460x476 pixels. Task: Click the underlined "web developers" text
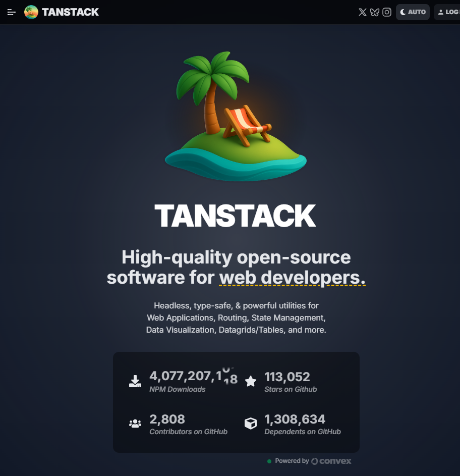292,278
